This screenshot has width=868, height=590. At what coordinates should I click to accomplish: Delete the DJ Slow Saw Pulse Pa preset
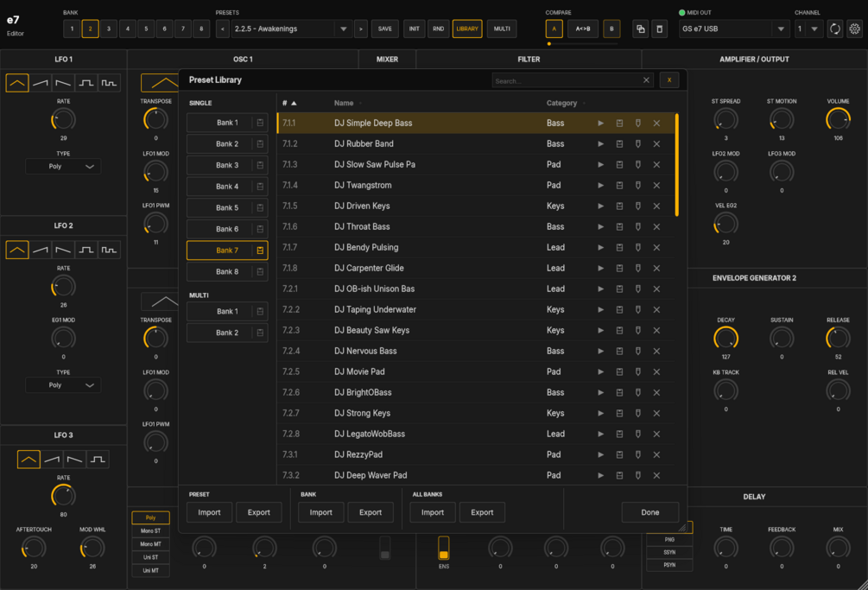pos(656,164)
